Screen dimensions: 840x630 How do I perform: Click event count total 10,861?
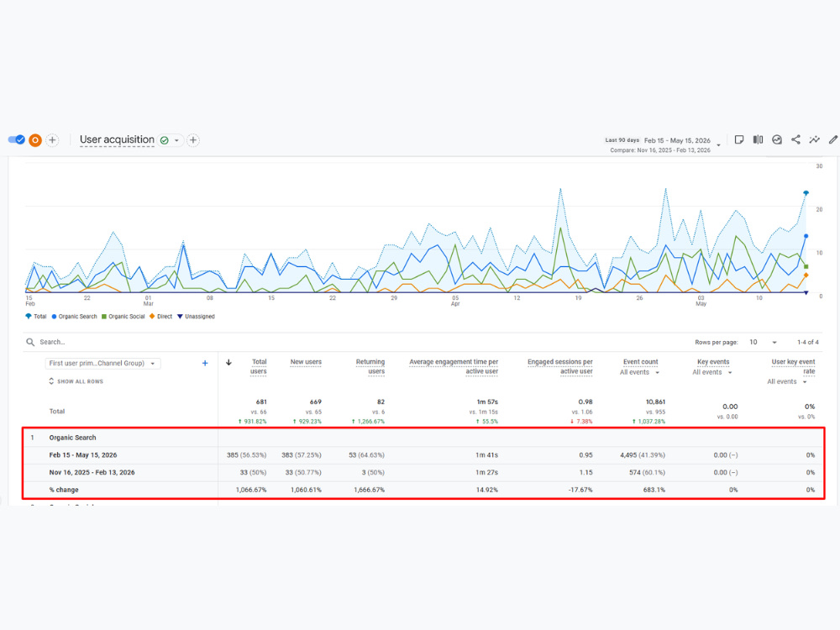pyautogui.click(x=655, y=402)
